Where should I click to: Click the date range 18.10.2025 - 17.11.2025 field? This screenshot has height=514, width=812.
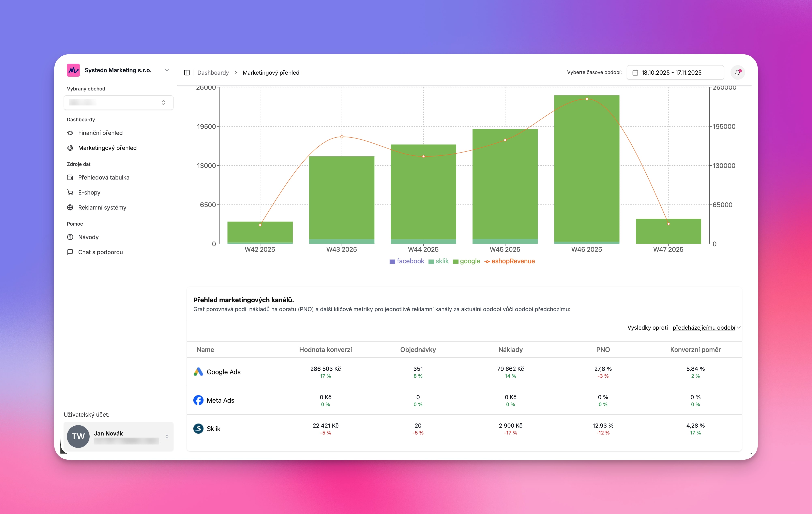point(671,73)
